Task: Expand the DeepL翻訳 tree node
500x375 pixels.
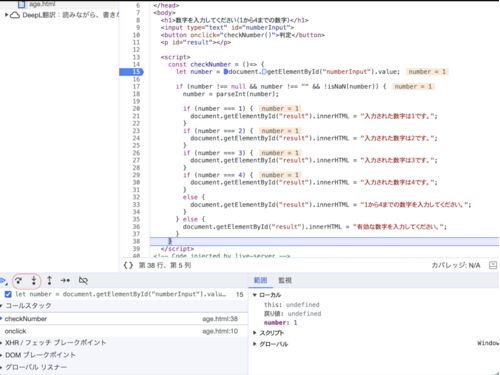Action: click(6, 15)
